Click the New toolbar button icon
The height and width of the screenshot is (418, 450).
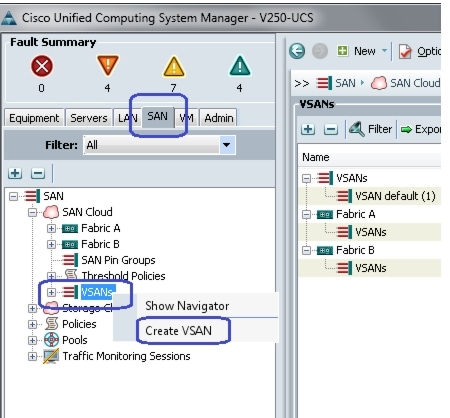342,51
